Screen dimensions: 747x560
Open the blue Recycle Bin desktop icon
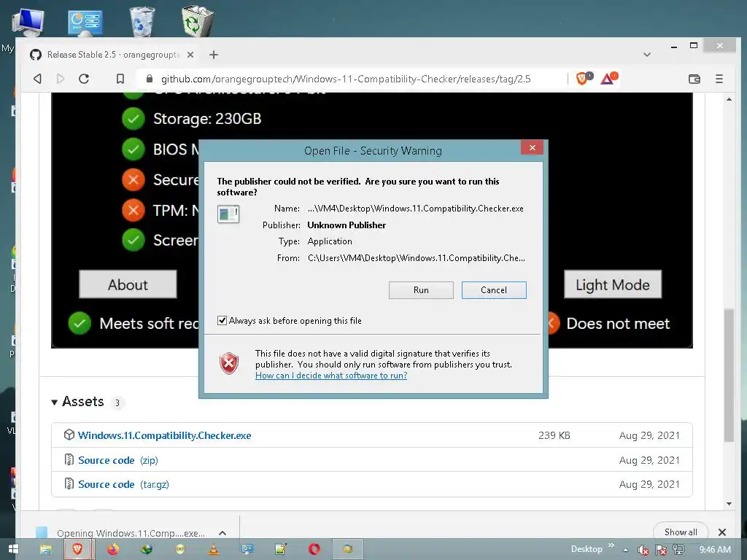[x=142, y=21]
